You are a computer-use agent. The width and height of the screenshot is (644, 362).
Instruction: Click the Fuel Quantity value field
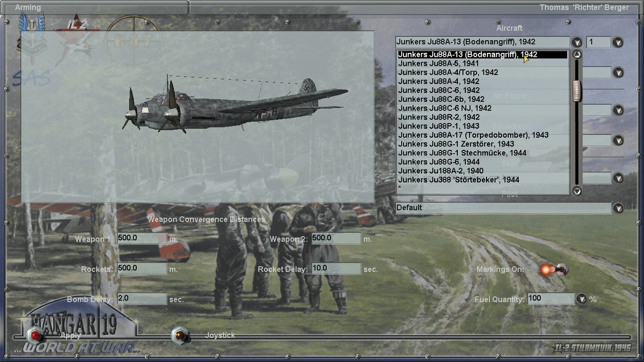pyautogui.click(x=551, y=299)
